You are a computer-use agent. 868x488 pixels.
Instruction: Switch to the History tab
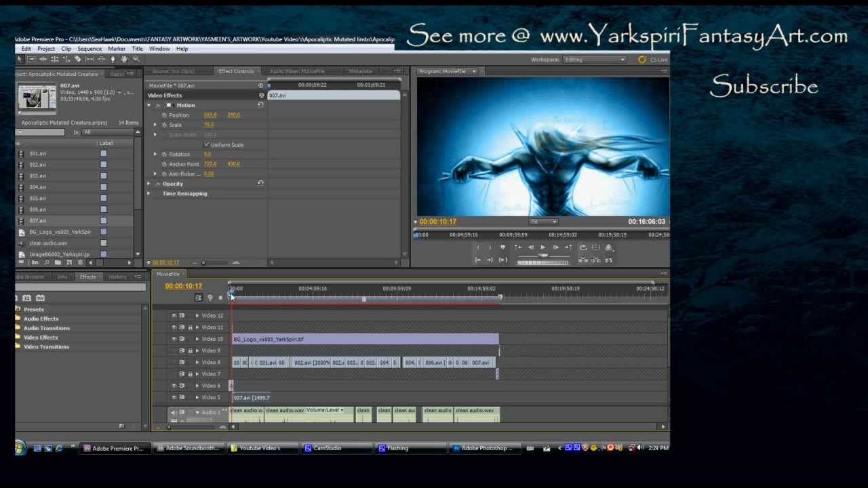[117, 277]
